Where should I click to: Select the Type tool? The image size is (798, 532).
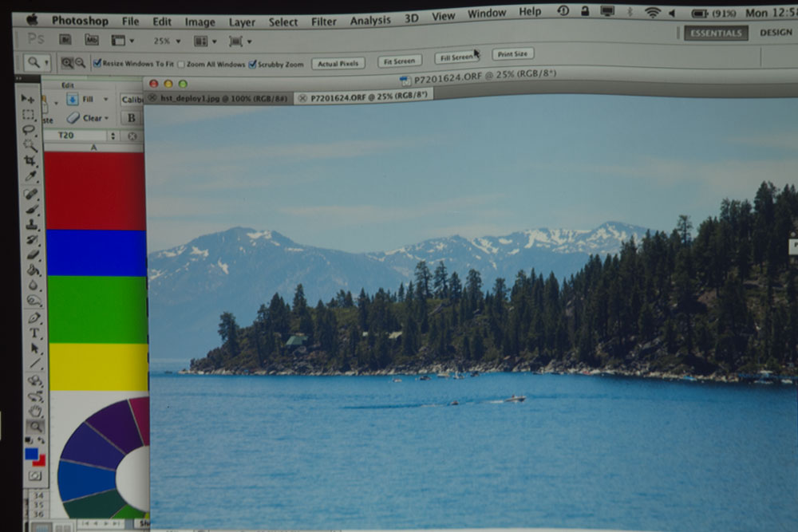point(34,333)
